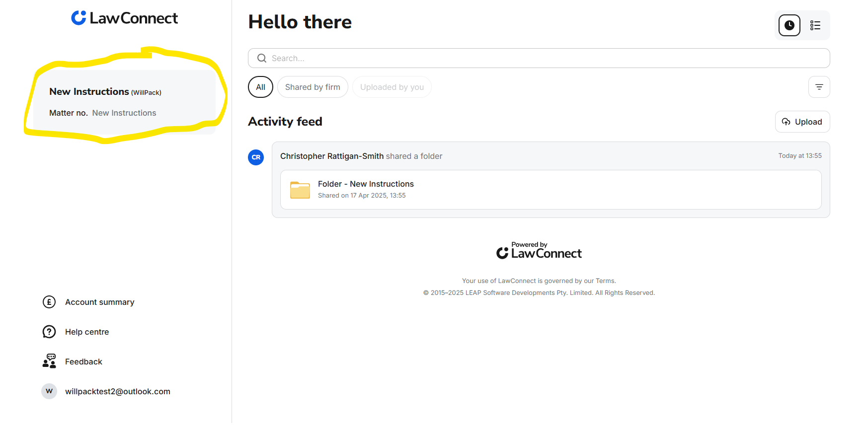Click the Matter no. New Instructions text
Image resolution: width=868 pixels, height=428 pixels.
(103, 113)
